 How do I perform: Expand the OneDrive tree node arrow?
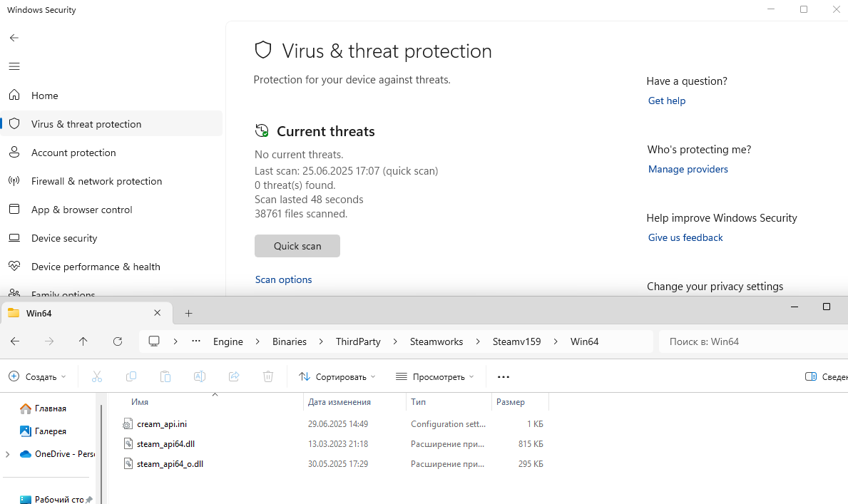8,454
